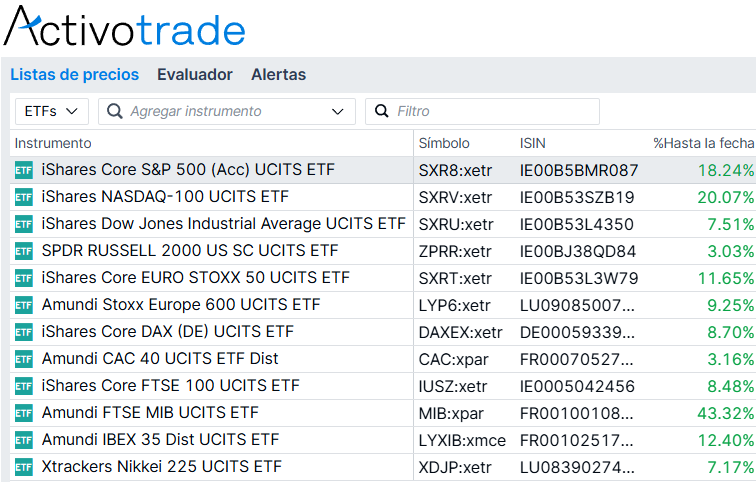Open the Alertas tab
Screen dimensions: 756x482
click(x=279, y=75)
